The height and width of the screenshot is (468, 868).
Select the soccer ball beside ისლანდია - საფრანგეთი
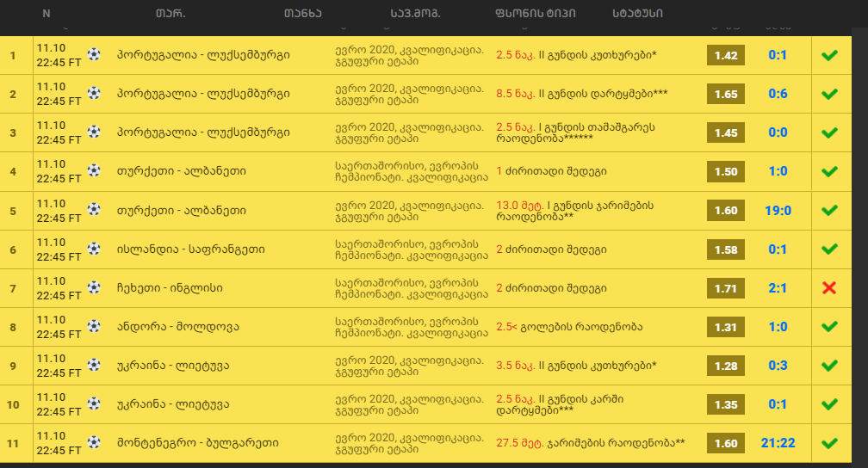click(94, 249)
